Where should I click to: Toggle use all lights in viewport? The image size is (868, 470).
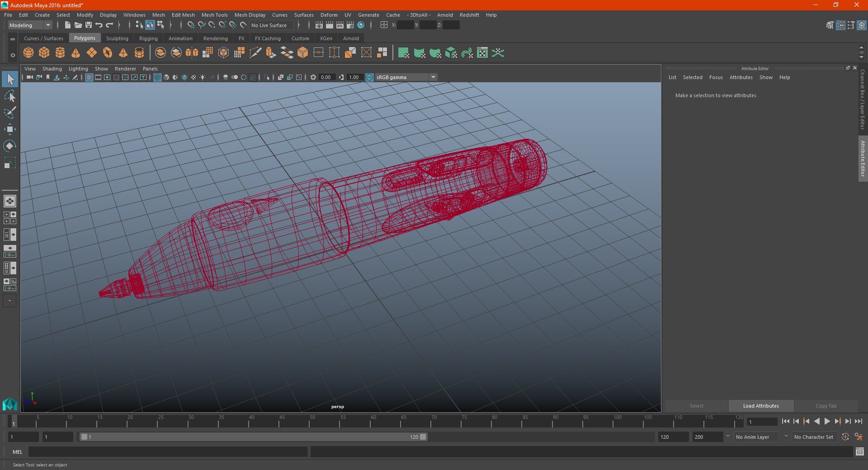(x=203, y=77)
